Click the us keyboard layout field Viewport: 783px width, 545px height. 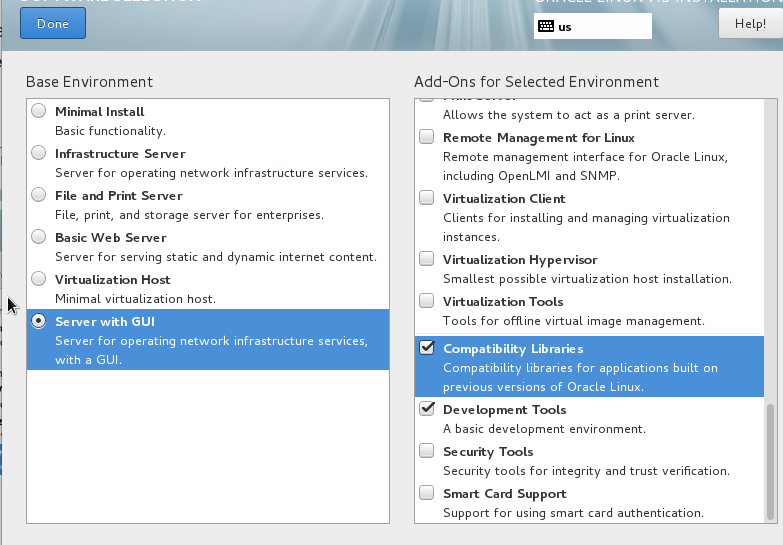click(593, 26)
